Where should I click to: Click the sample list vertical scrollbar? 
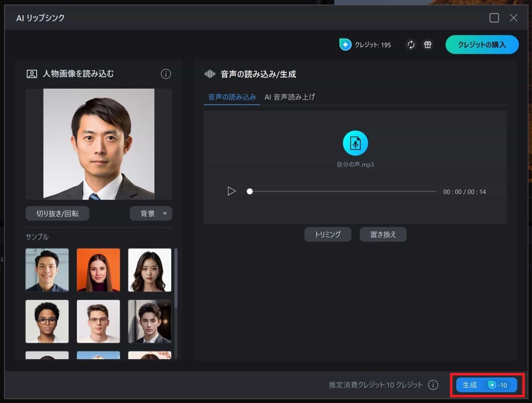coord(176,278)
